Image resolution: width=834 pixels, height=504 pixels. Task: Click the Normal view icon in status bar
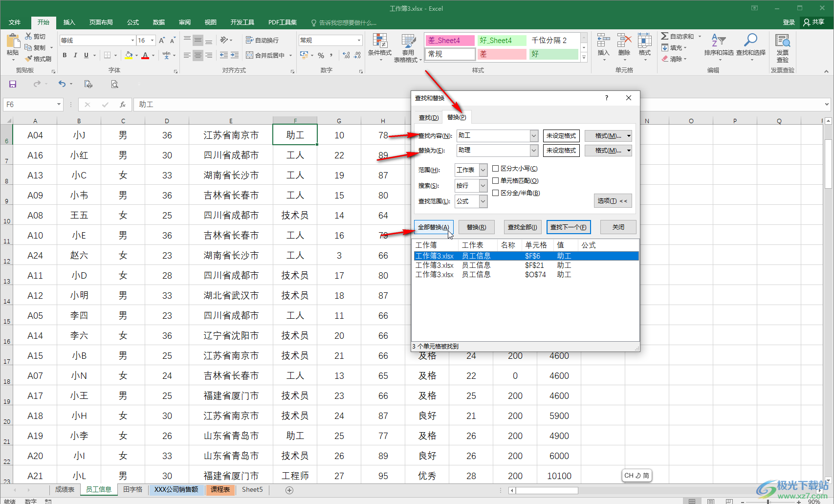pyautogui.click(x=692, y=501)
